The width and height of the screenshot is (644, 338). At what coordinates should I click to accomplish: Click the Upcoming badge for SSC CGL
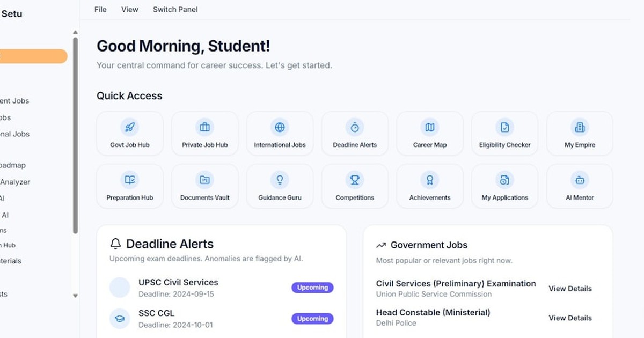click(312, 319)
